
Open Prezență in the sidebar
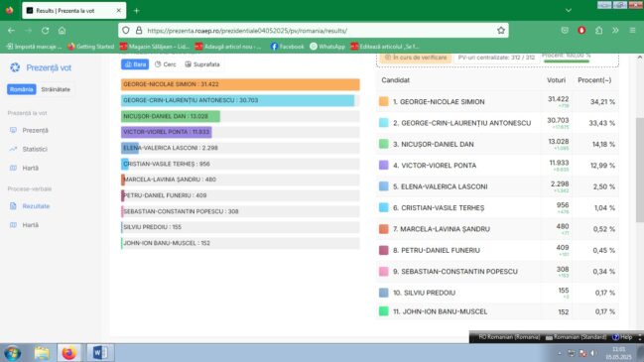click(30, 131)
